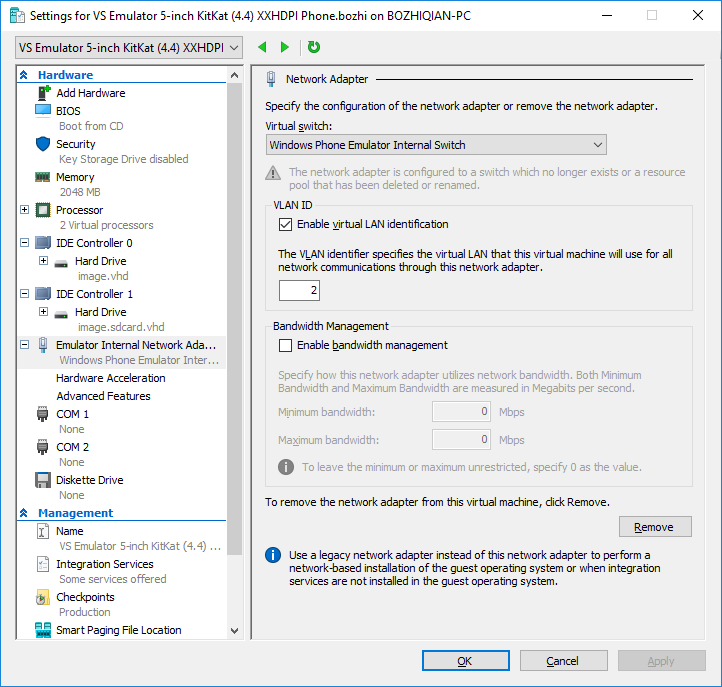Select the IDE Controller 0 icon
This screenshot has height=687, width=722.
pos(43,243)
